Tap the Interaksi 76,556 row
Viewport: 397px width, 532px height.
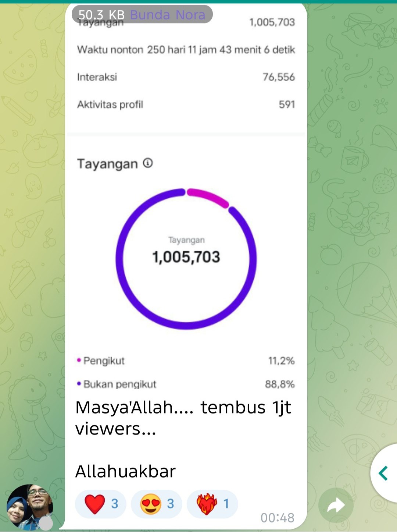186,77
